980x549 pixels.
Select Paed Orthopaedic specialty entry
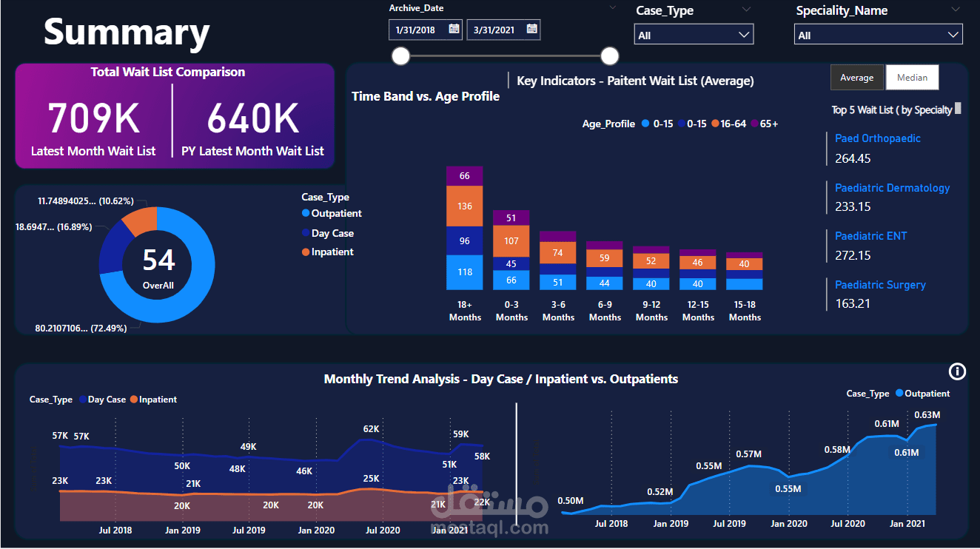pos(878,138)
